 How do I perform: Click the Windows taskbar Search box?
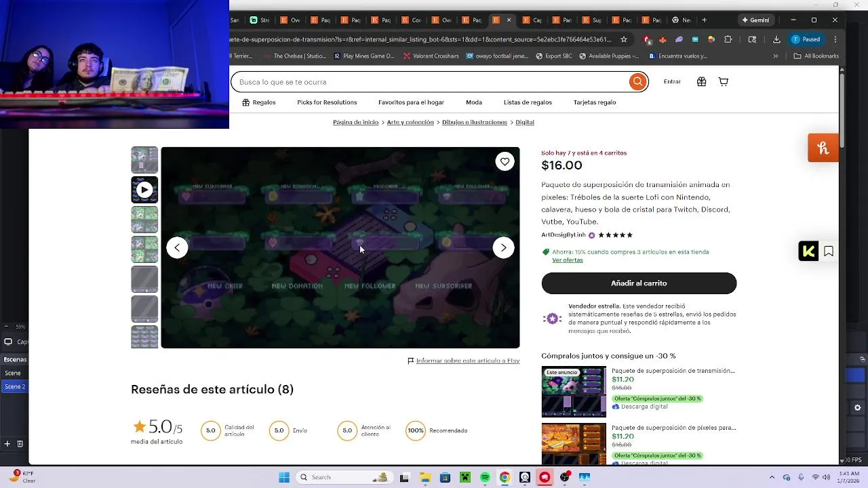(344, 477)
